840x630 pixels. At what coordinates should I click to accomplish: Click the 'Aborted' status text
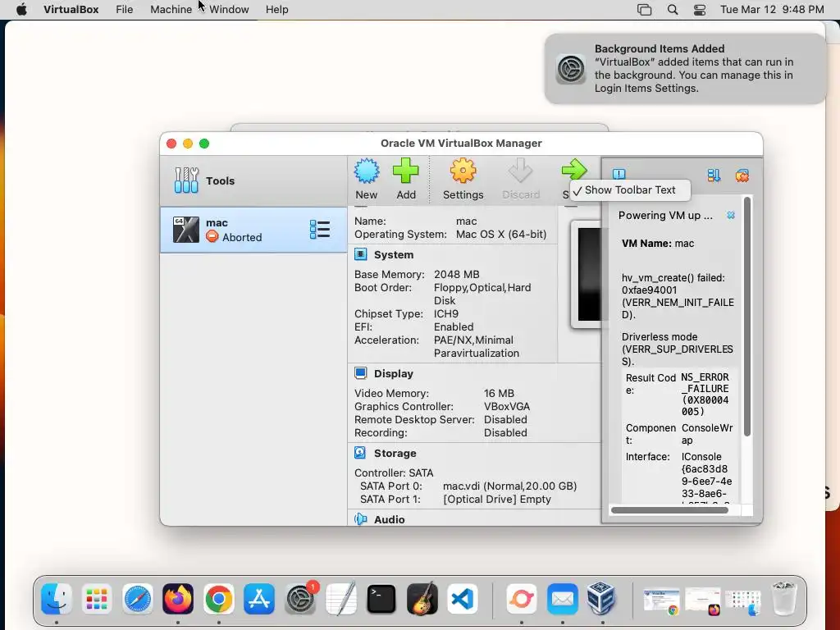(x=242, y=237)
